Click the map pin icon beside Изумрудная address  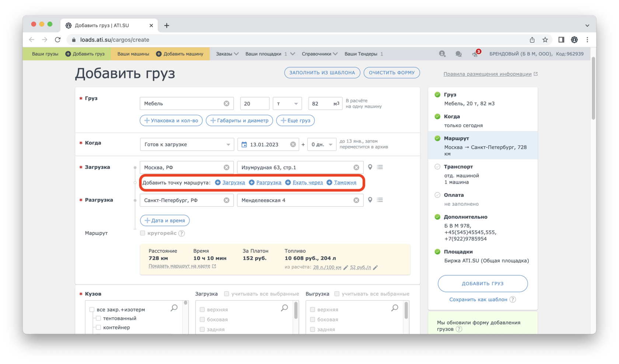[x=370, y=167]
